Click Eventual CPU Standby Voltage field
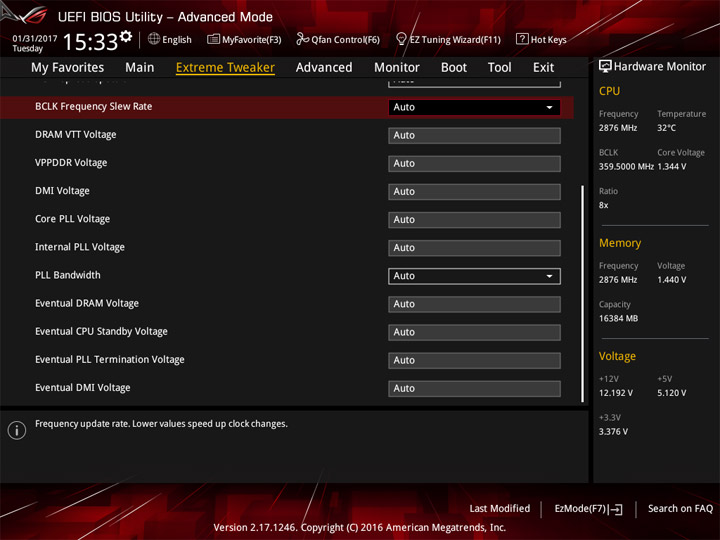Image resolution: width=720 pixels, height=540 pixels. (474, 332)
